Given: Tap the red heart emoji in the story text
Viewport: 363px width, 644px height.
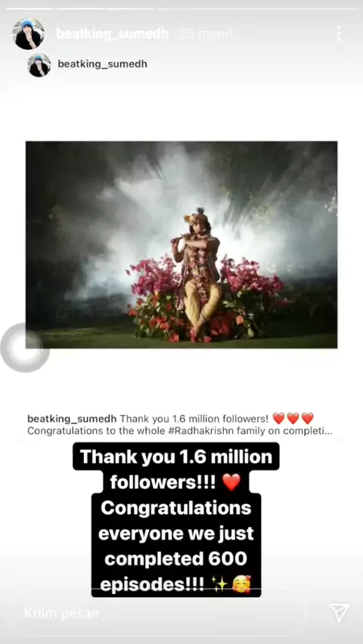Looking at the screenshot, I should click(x=231, y=482).
